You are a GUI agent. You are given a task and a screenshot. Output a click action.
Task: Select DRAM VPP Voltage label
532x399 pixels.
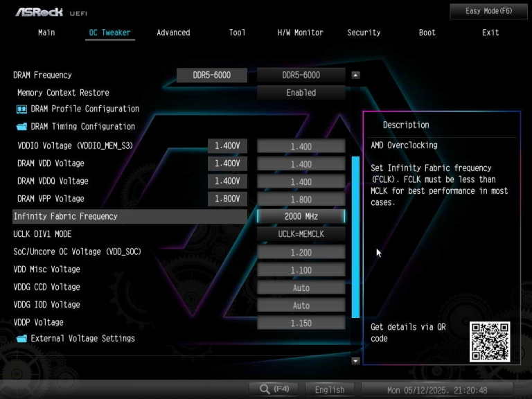[x=51, y=199]
